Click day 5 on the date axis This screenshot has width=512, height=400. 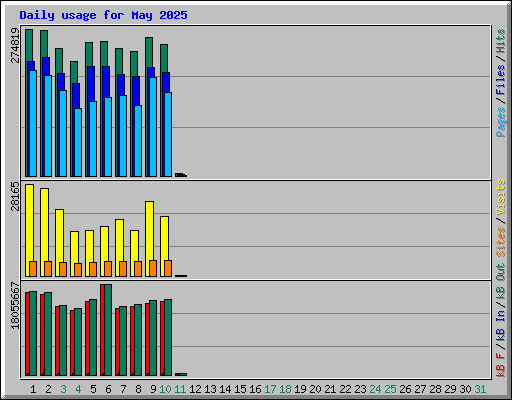(93, 389)
